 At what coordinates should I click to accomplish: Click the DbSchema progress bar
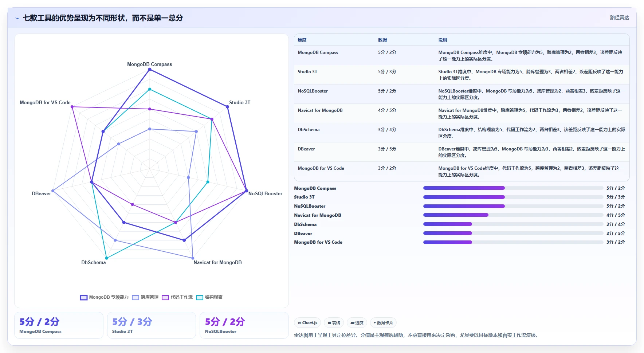click(513, 224)
